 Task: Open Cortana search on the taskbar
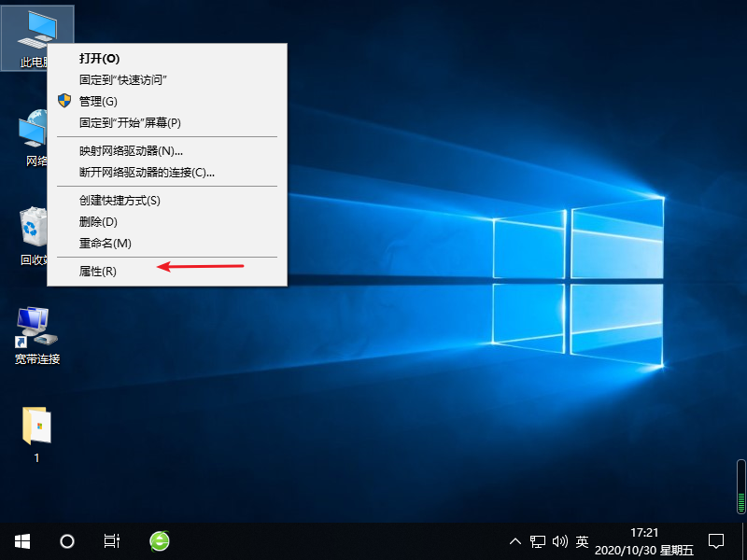65,541
